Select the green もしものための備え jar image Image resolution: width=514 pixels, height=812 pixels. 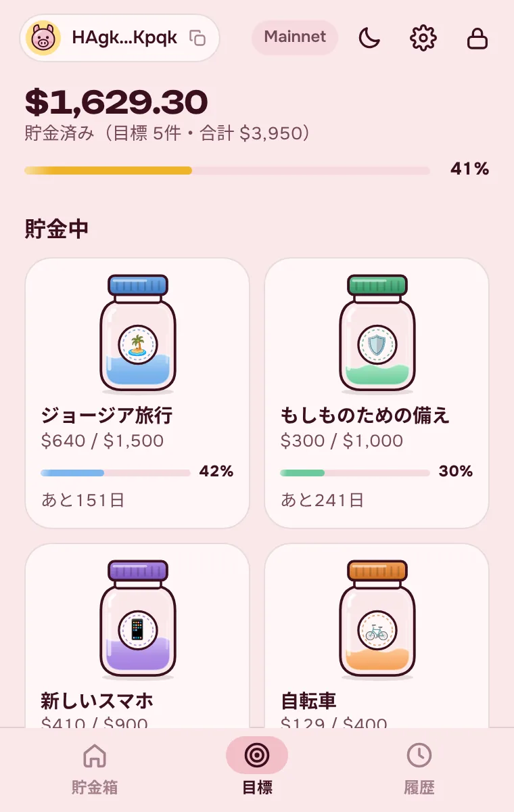coord(377,334)
